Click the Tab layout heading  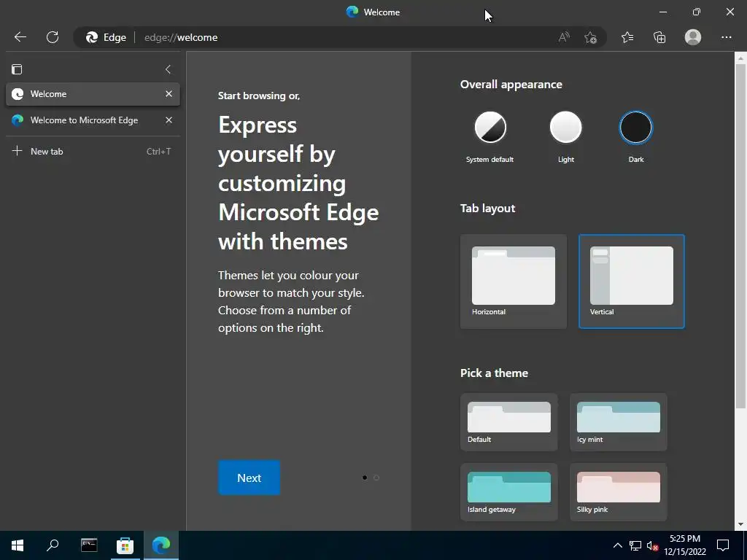(488, 208)
